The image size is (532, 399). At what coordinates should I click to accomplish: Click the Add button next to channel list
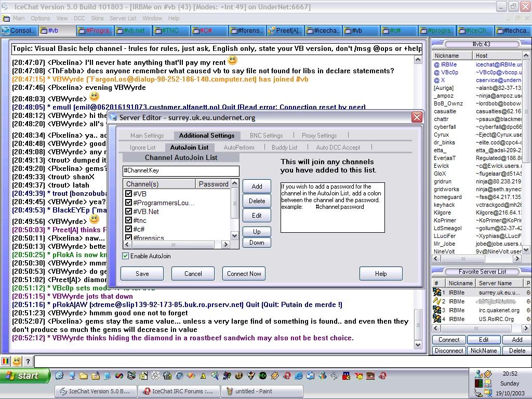tap(257, 187)
